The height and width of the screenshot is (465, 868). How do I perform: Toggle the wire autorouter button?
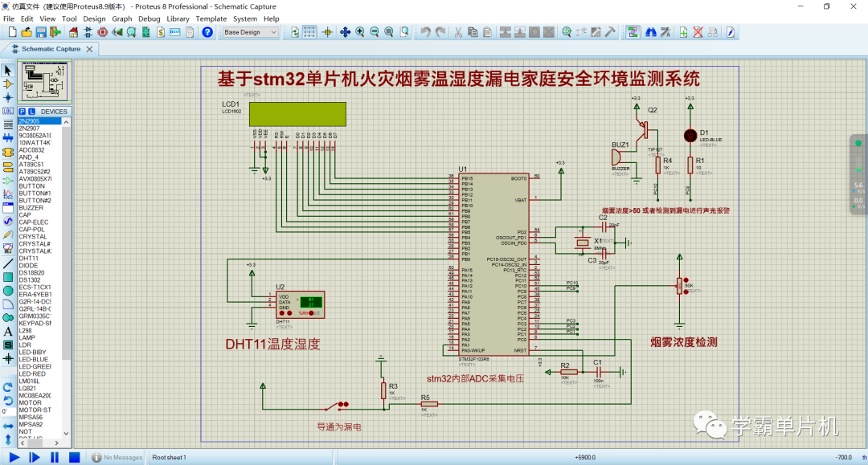pyautogui.click(x=633, y=32)
